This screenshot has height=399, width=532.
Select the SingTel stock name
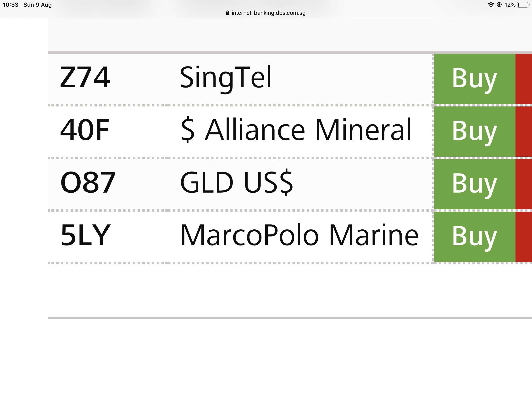226,78
